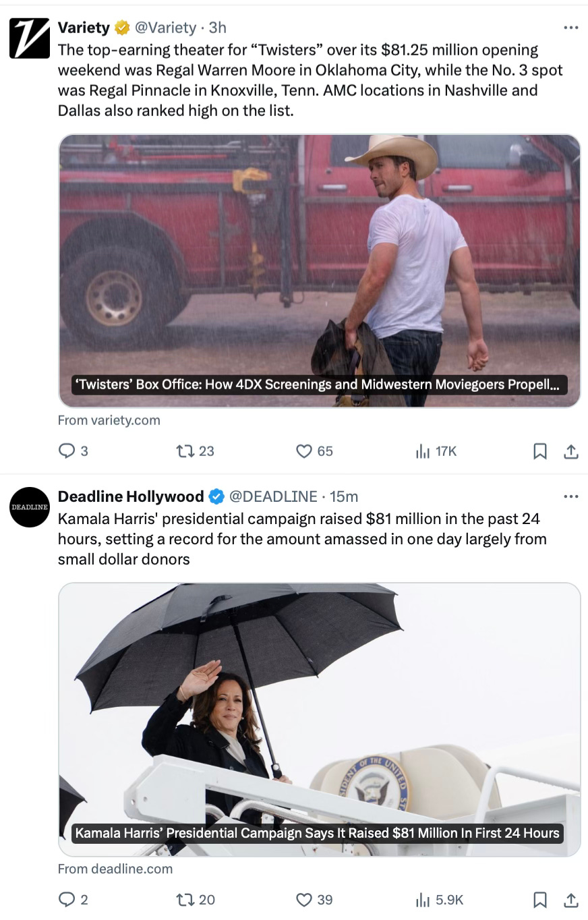Click the Deadline Hollywood account name

click(131, 496)
